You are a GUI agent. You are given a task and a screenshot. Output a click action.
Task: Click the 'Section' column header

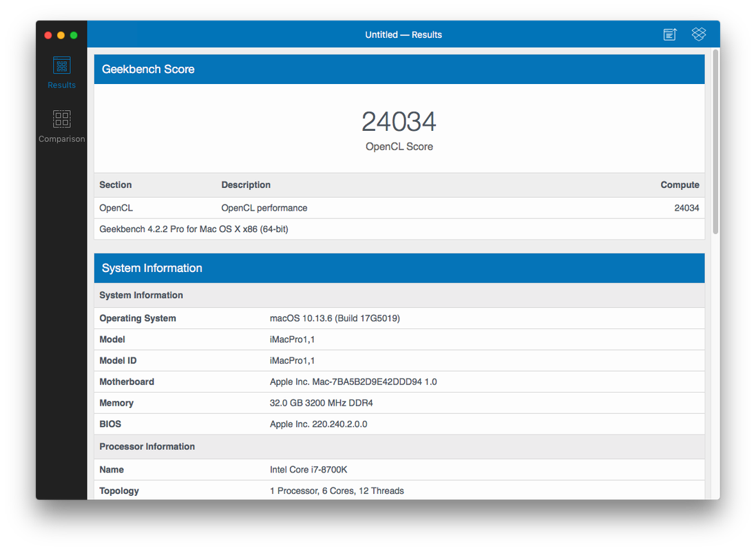(115, 185)
